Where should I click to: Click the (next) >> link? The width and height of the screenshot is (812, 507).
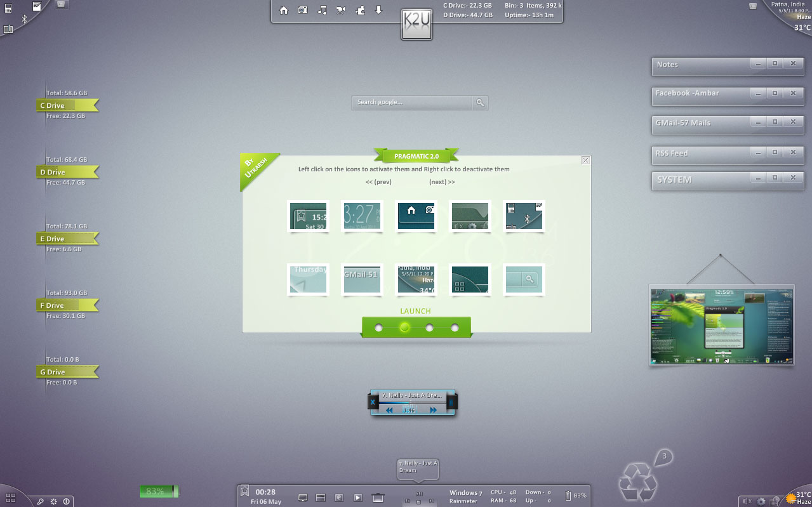pyautogui.click(x=442, y=182)
